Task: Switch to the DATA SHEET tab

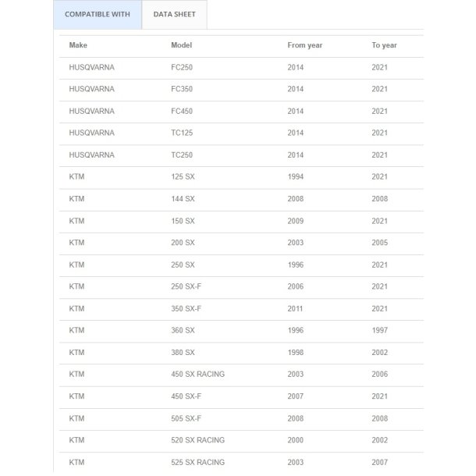Action: pyautogui.click(x=174, y=15)
